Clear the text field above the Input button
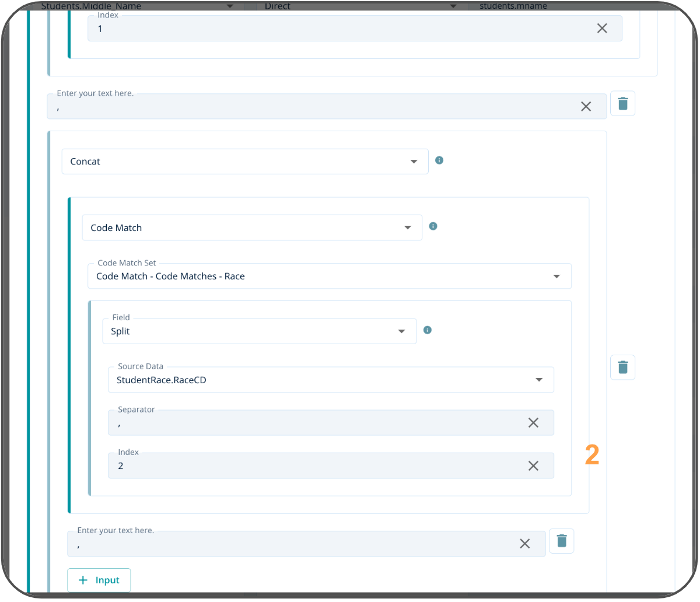Image resolution: width=700 pixels, height=602 pixels. tap(524, 544)
